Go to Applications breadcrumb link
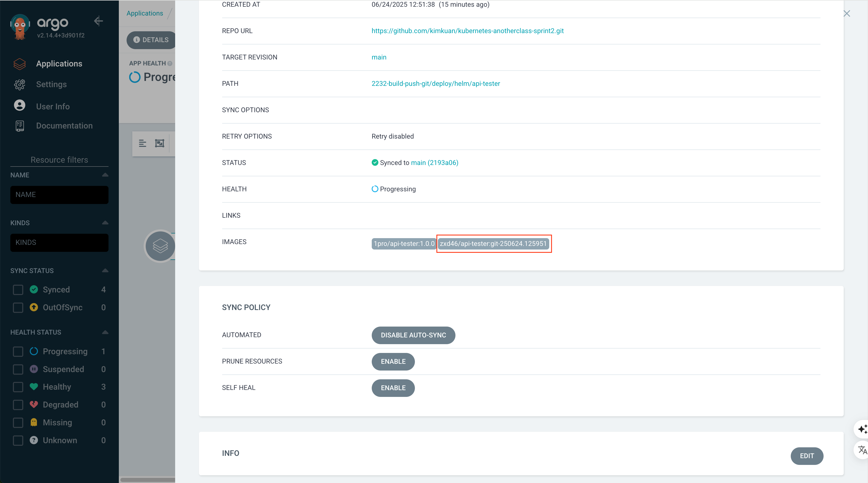Image resolution: width=868 pixels, height=483 pixels. pyautogui.click(x=145, y=13)
